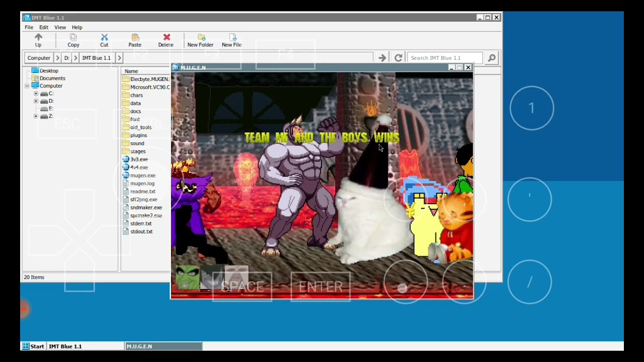
Task: Expand the Z: drive node
Action: 36,116
